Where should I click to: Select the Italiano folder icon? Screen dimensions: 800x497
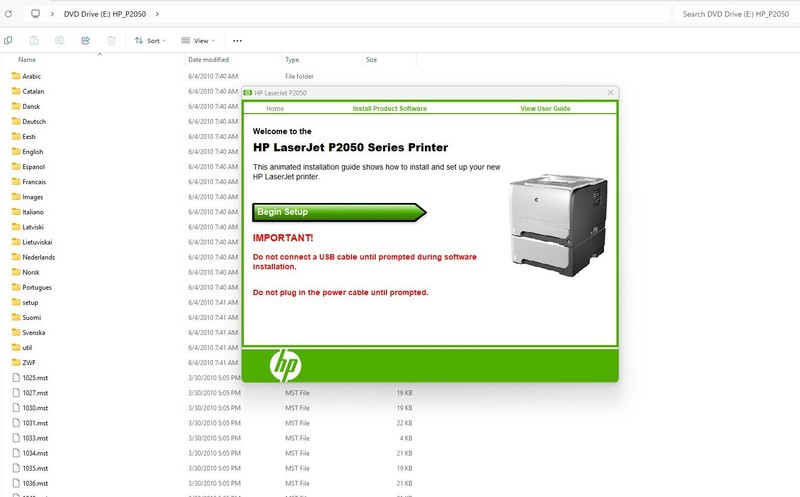pyautogui.click(x=16, y=211)
